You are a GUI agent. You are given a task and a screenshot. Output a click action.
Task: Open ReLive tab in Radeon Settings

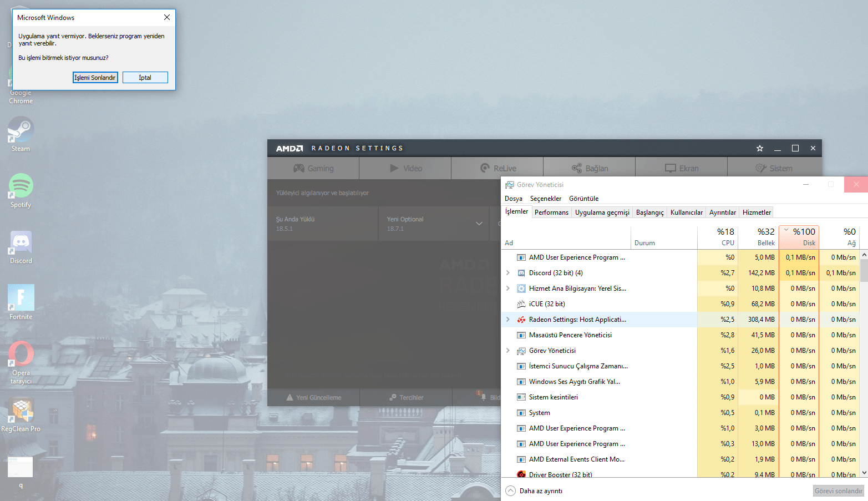coord(498,168)
